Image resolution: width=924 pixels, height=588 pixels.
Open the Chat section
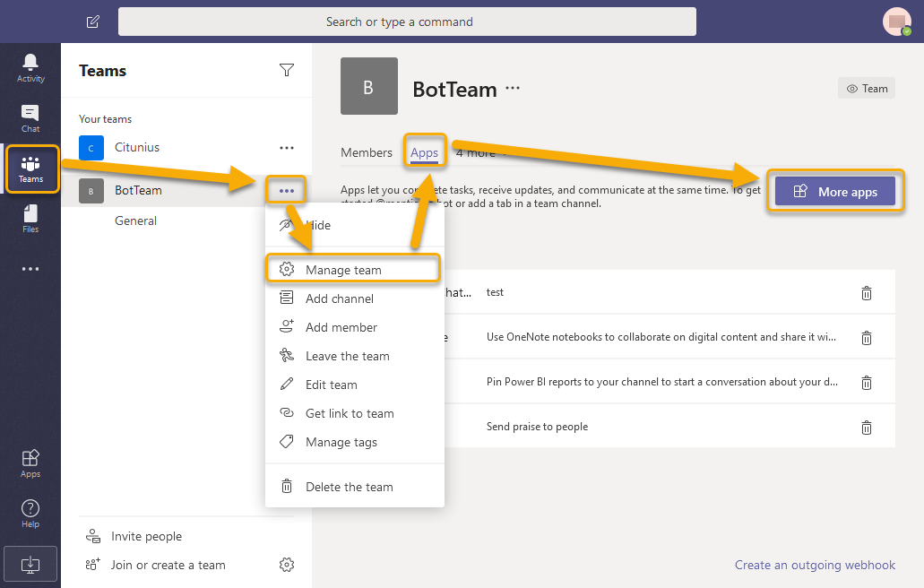(30, 118)
